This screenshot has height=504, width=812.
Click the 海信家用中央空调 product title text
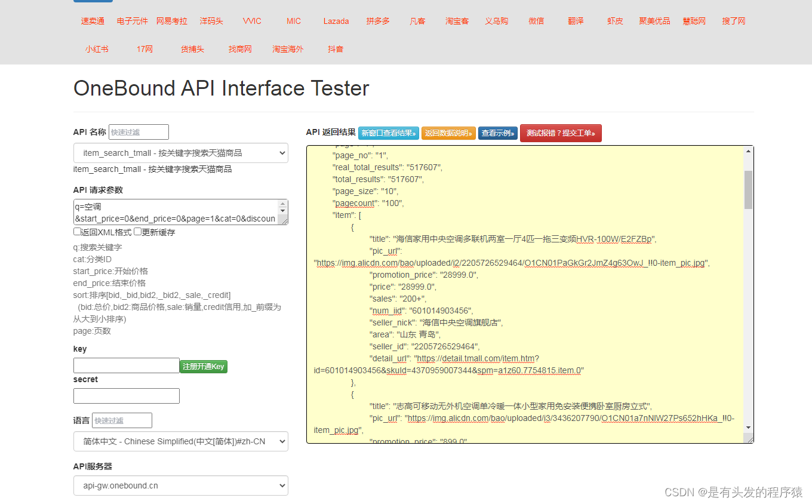(x=525, y=239)
